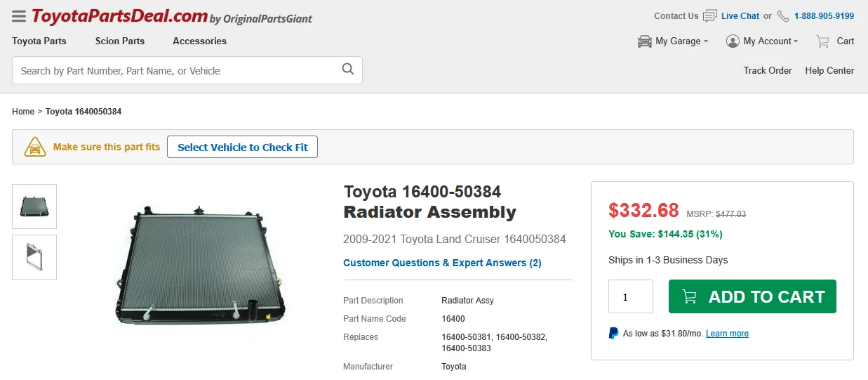Screen dimensions: 868x380
Task: Select the second radiator thumbnail image
Action: pos(34,257)
